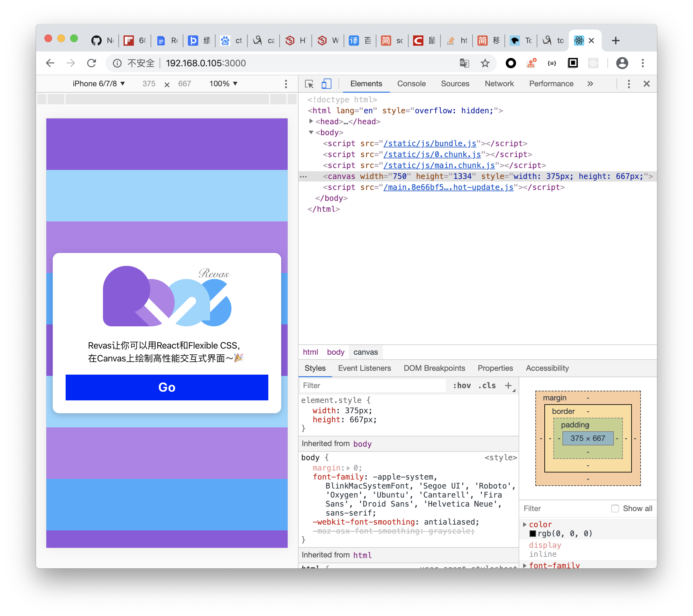The width and height of the screenshot is (693, 616).
Task: Click the black rgb(0,0,0) color swatch
Action: pyautogui.click(x=533, y=533)
